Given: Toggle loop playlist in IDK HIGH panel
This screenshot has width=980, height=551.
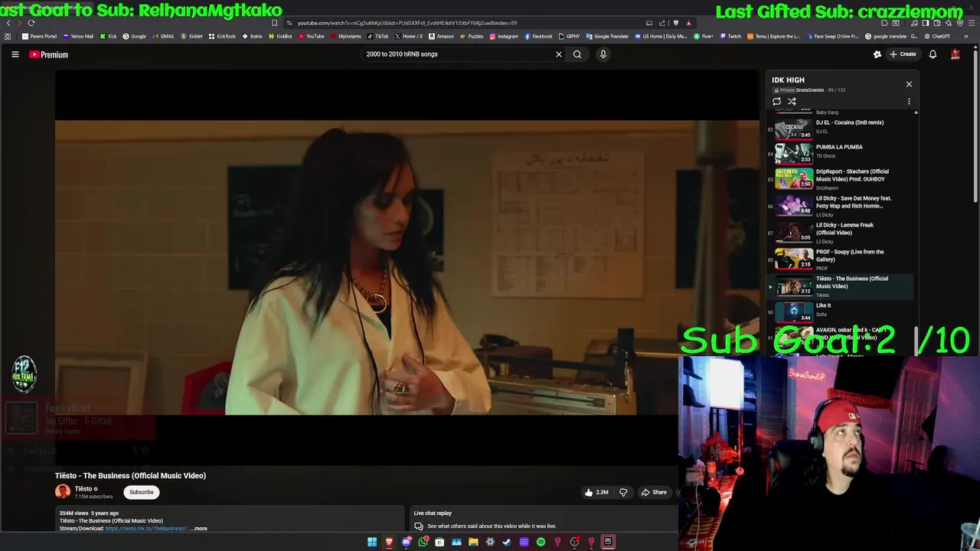Looking at the screenshot, I should pyautogui.click(x=776, y=101).
